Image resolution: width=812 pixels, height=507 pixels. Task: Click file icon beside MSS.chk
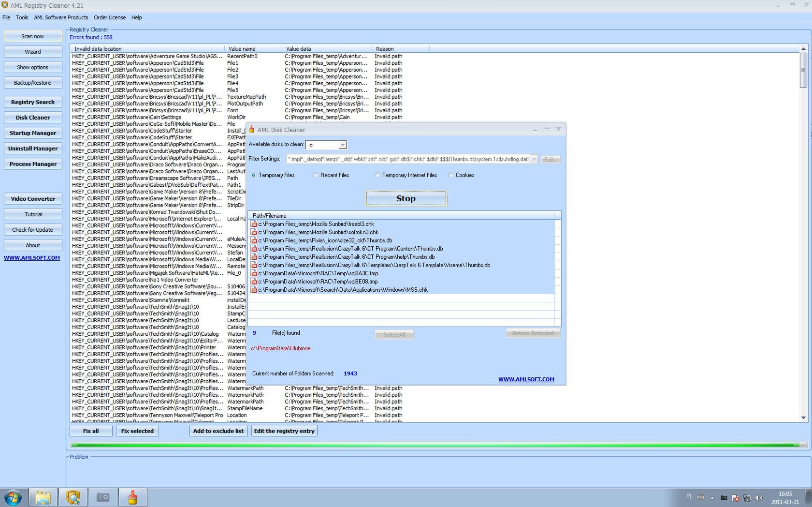(x=254, y=290)
